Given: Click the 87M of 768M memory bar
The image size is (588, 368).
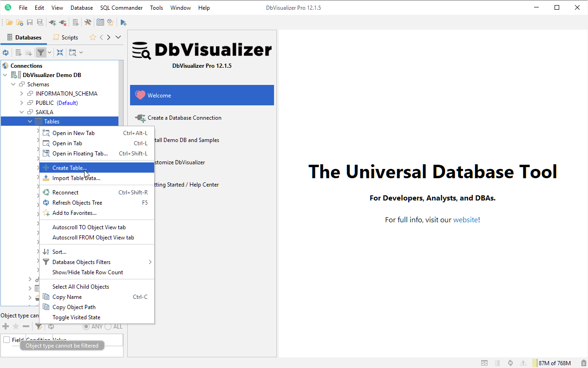Looking at the screenshot, I should [x=555, y=363].
